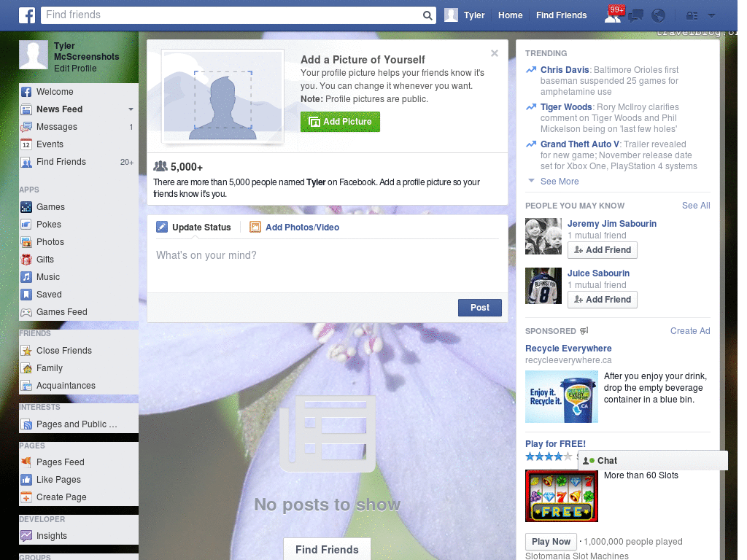This screenshot has height=560, width=747.
Task: Open friend requests icon with 99+ badge
Action: (614, 15)
